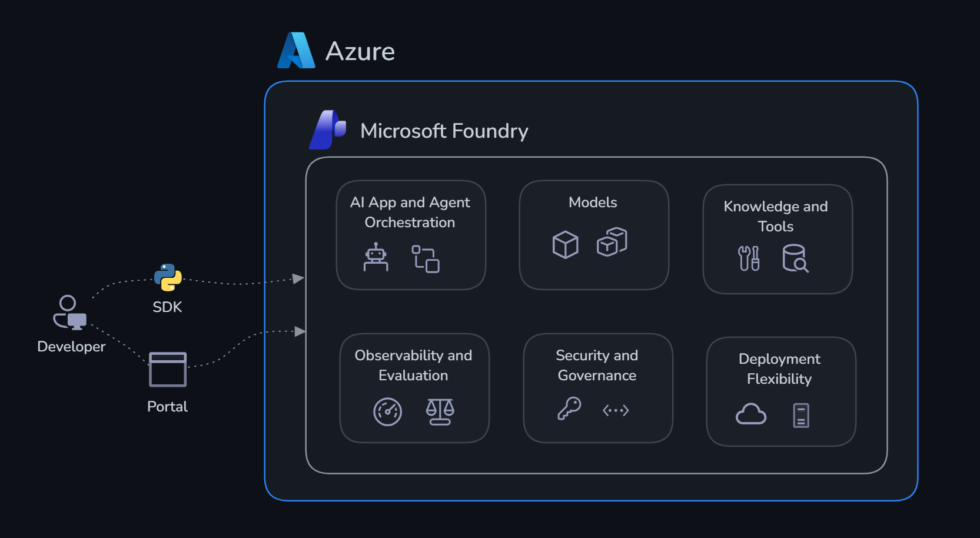Image resolution: width=980 pixels, height=538 pixels.
Task: Click the 'Security and Governance' label
Action: pyautogui.click(x=597, y=366)
